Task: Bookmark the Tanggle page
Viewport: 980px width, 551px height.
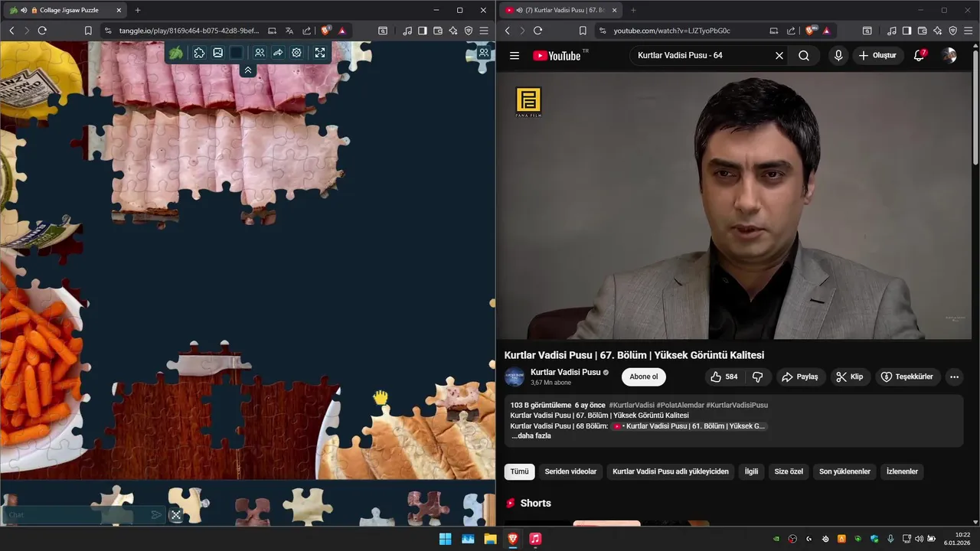Action: 88,31
